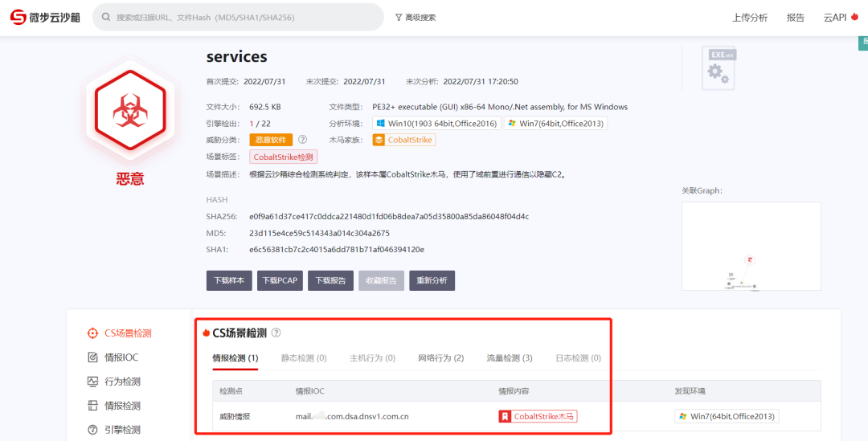This screenshot has width=868, height=441.
Task: Focus the URL or file hash search field
Action: 238,17
